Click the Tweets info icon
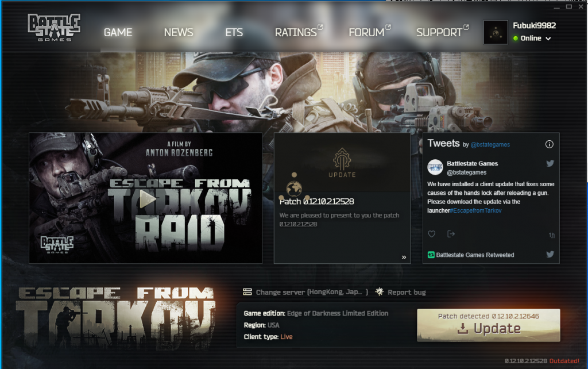Image resolution: width=588 pixels, height=369 pixels. coord(549,144)
